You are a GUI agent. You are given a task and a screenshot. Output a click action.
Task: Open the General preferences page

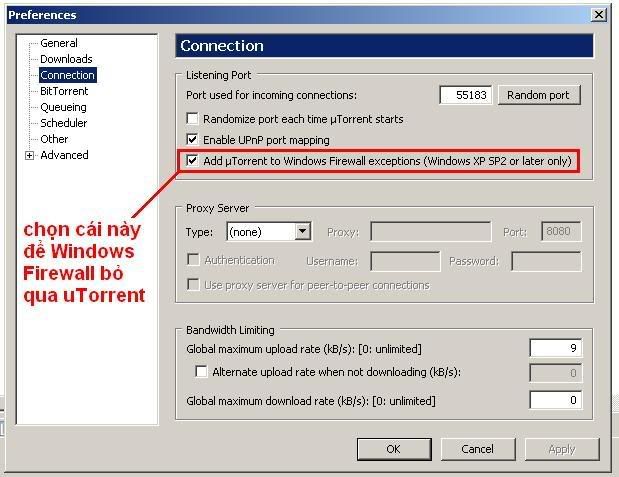pos(59,43)
